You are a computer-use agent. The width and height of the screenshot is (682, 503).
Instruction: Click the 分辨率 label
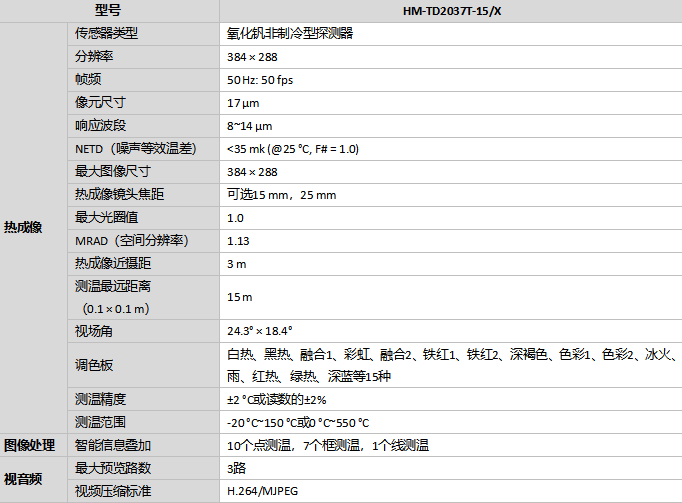click(x=94, y=57)
